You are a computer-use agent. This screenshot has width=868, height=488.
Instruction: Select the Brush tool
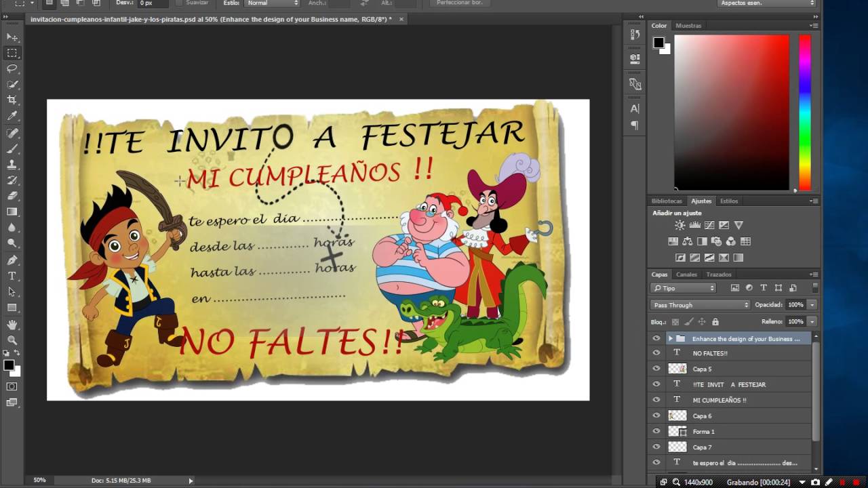point(12,148)
